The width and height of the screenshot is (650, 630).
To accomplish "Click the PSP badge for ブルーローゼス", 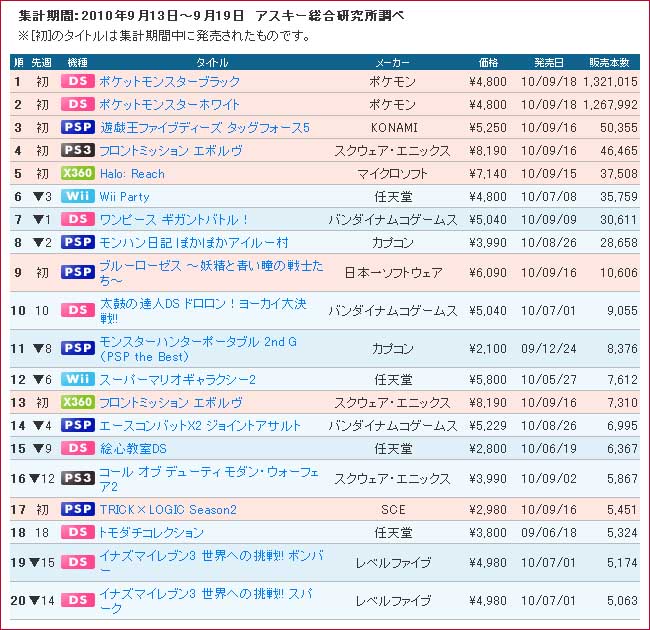I will click(x=78, y=272).
